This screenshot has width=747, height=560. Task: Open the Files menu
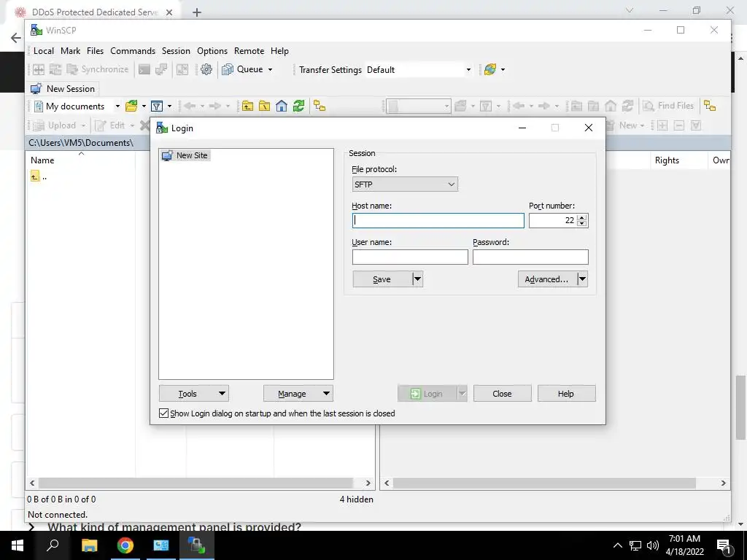(96, 51)
